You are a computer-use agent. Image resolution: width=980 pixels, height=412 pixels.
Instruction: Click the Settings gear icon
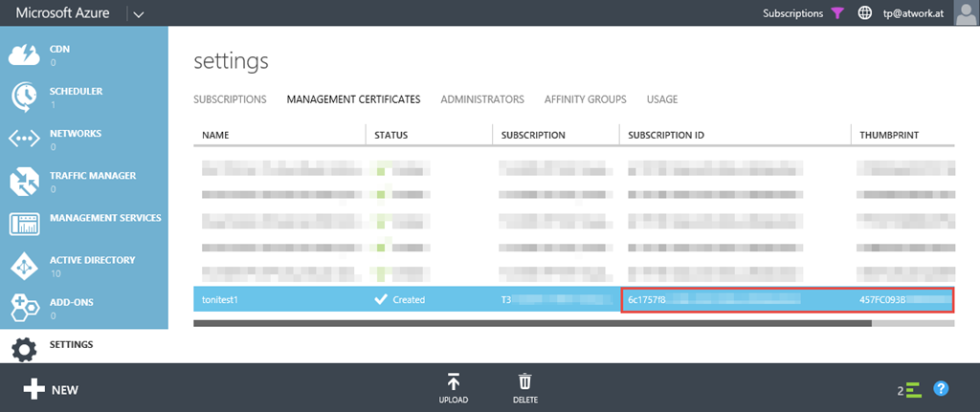[24, 350]
